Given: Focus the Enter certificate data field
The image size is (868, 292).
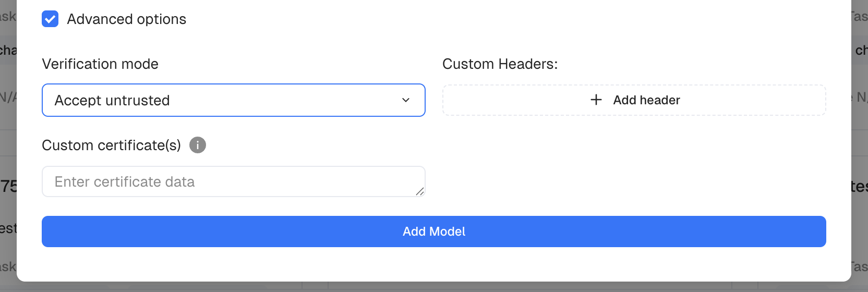Looking at the screenshot, I should [234, 181].
